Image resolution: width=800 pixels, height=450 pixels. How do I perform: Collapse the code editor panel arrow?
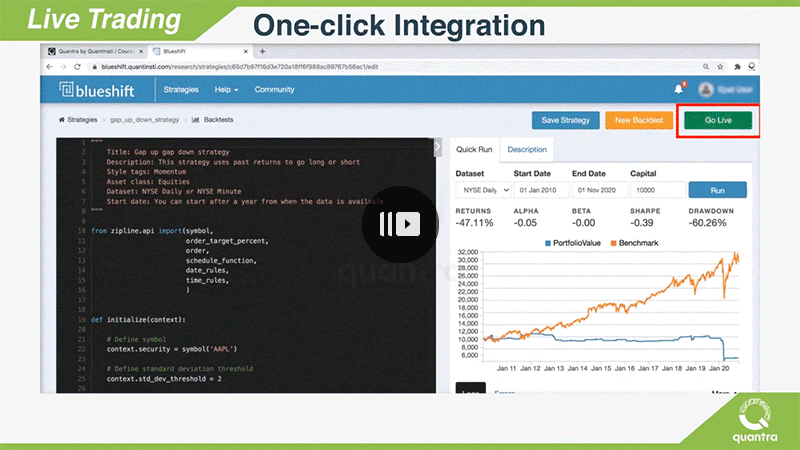coord(438,147)
